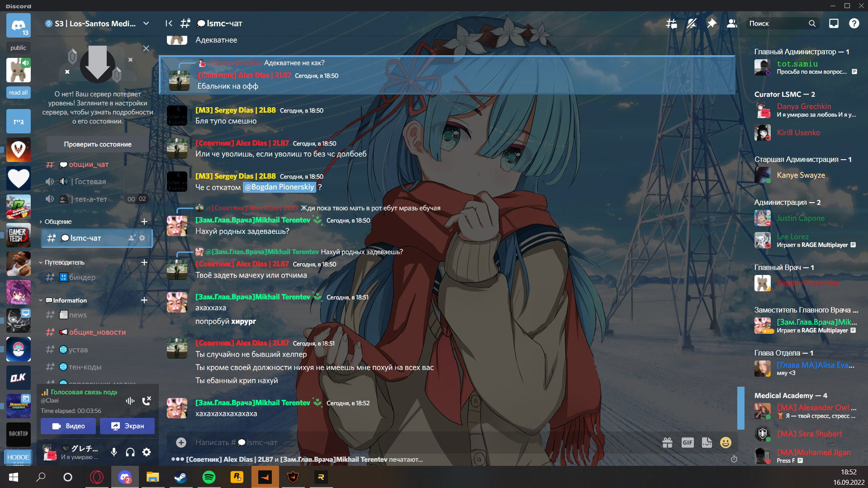Click the Поиск search field
The height and width of the screenshot is (488, 868).
tap(782, 24)
